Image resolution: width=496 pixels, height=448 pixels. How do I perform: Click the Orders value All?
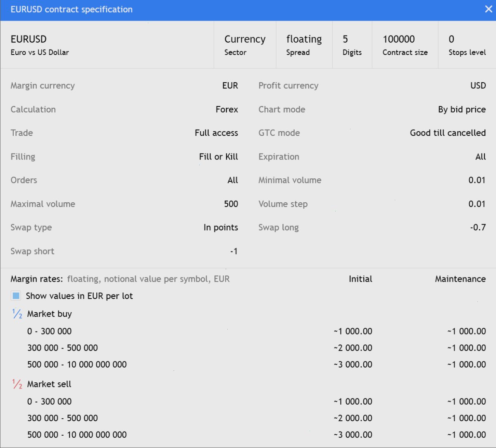coord(233,180)
